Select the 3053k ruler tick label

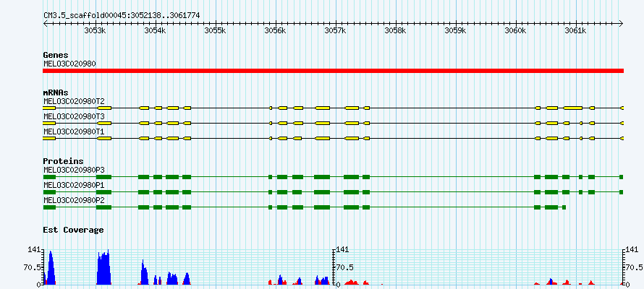(x=96, y=31)
